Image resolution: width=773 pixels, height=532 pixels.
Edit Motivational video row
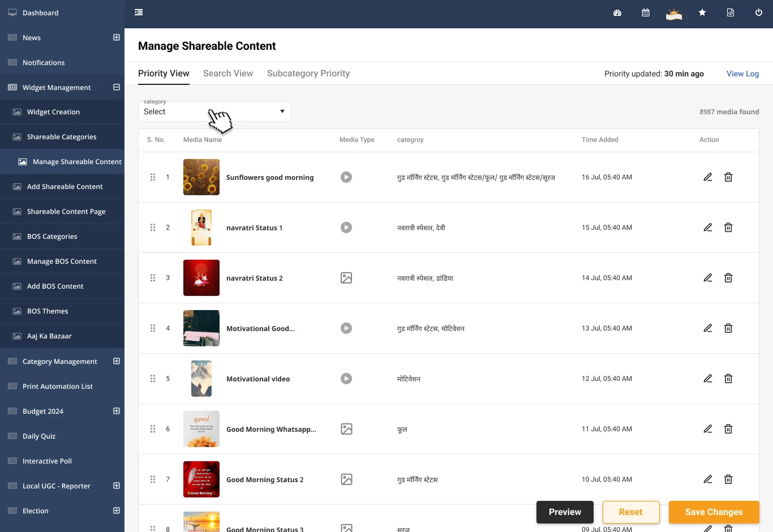point(708,379)
